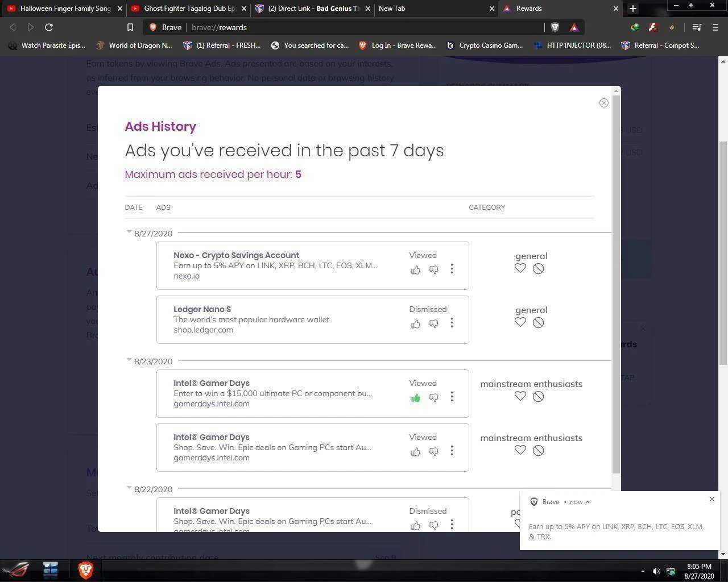Open the ROG start button

[15, 570]
